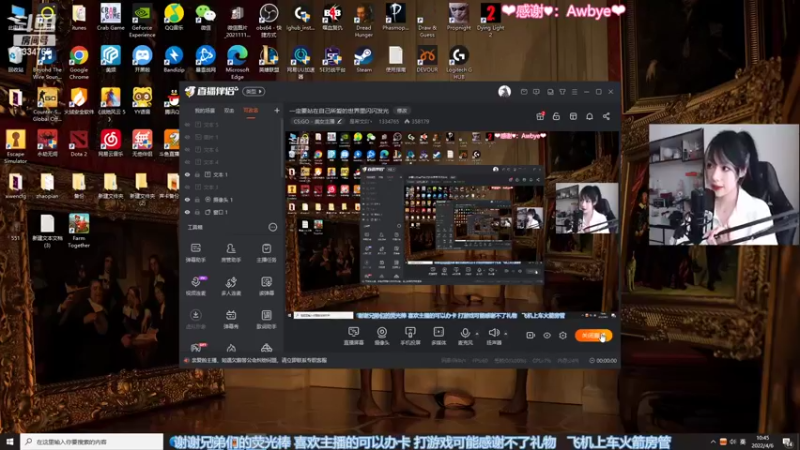Click the taskbar clock
The width and height of the screenshot is (800, 450).
(762, 442)
